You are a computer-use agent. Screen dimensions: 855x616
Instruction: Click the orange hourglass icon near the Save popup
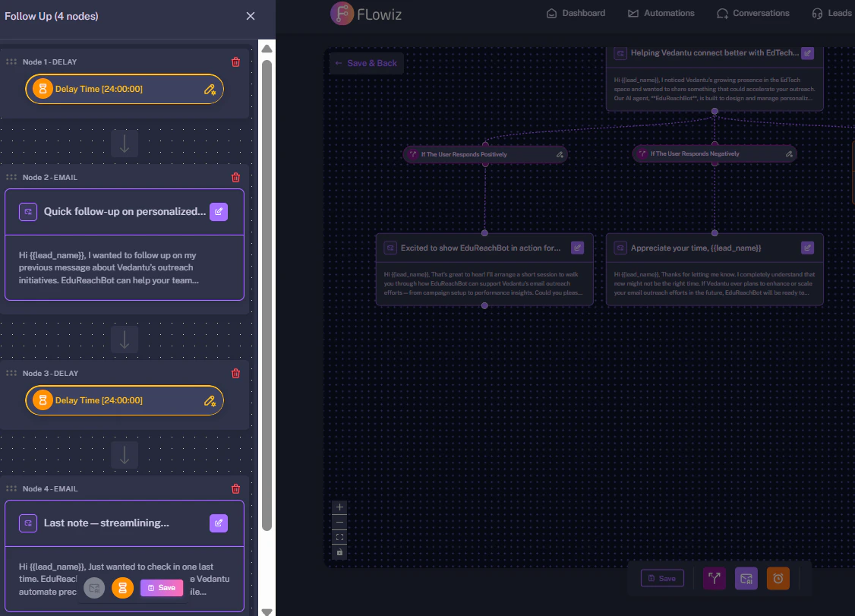click(x=122, y=587)
